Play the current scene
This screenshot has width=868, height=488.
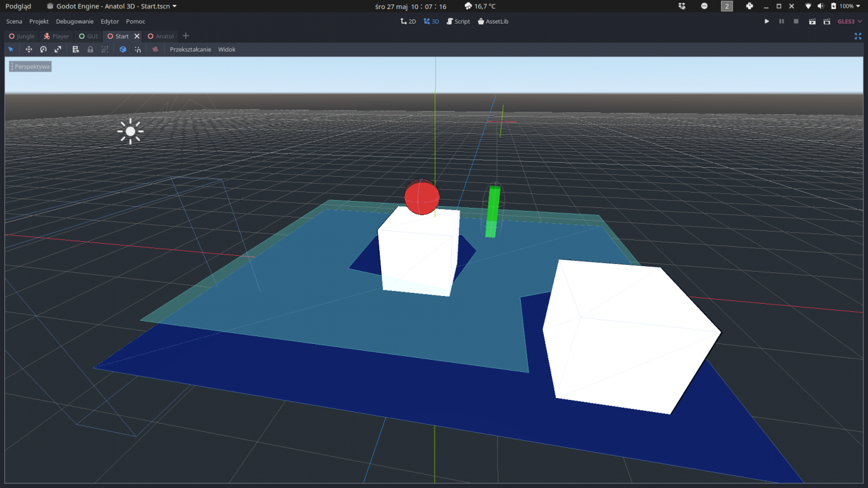(812, 22)
